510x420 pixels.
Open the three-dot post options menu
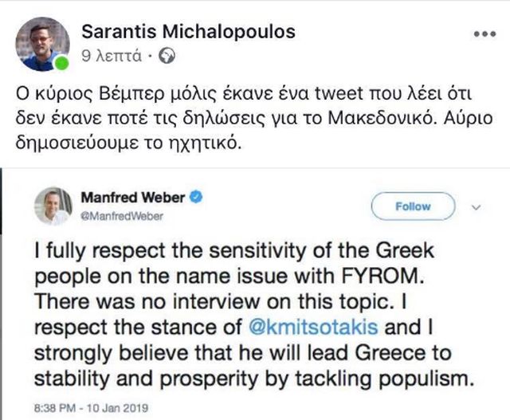[x=484, y=35]
